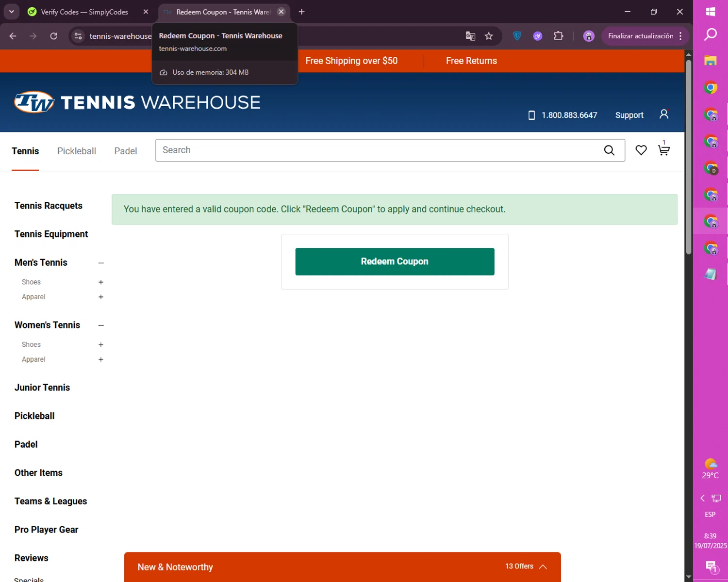Collapse the Women's Tennis section

[101, 325]
